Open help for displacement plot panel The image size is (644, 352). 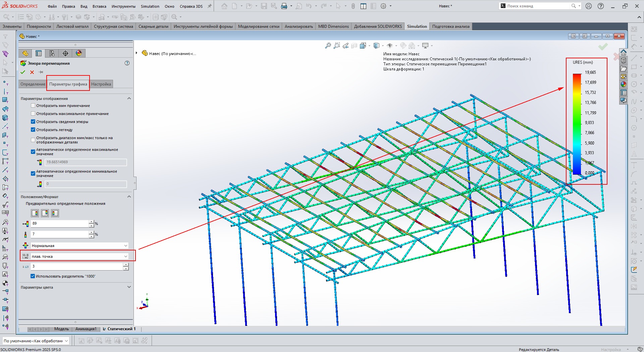click(x=127, y=63)
